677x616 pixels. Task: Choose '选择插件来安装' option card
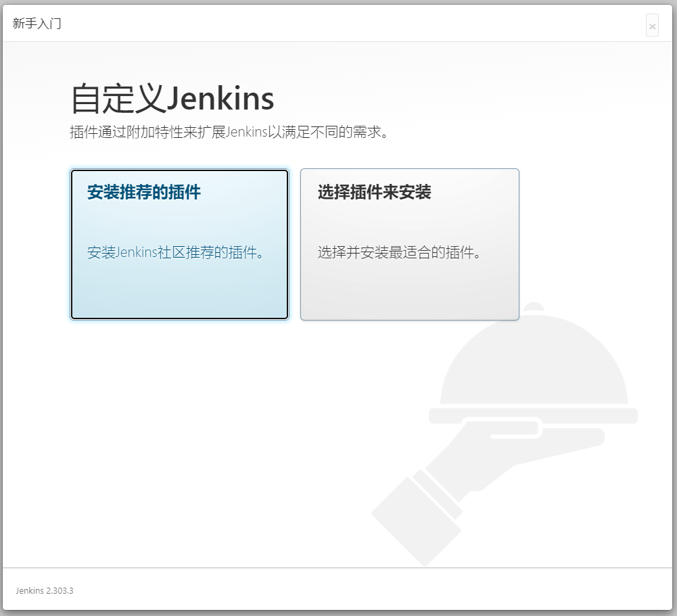(x=409, y=244)
